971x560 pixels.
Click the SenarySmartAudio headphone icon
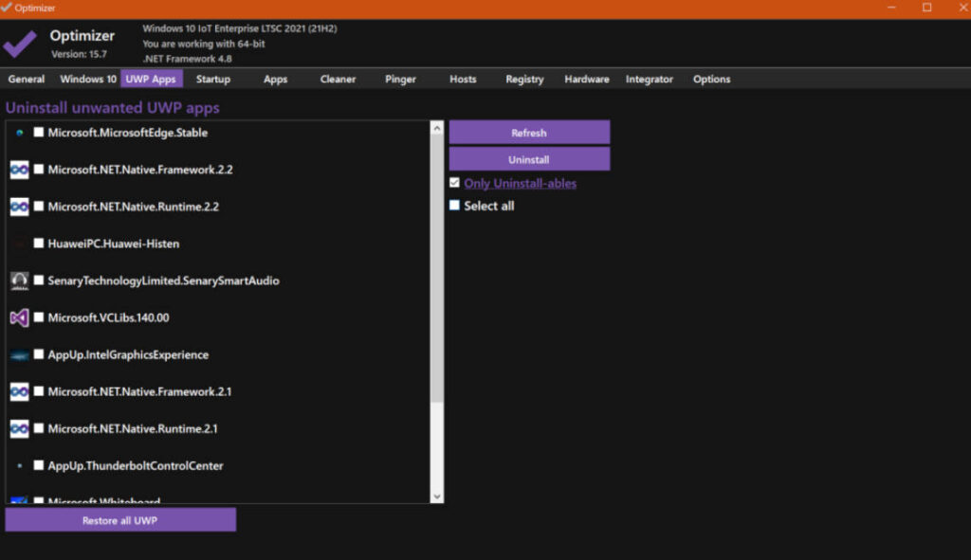[x=19, y=280]
